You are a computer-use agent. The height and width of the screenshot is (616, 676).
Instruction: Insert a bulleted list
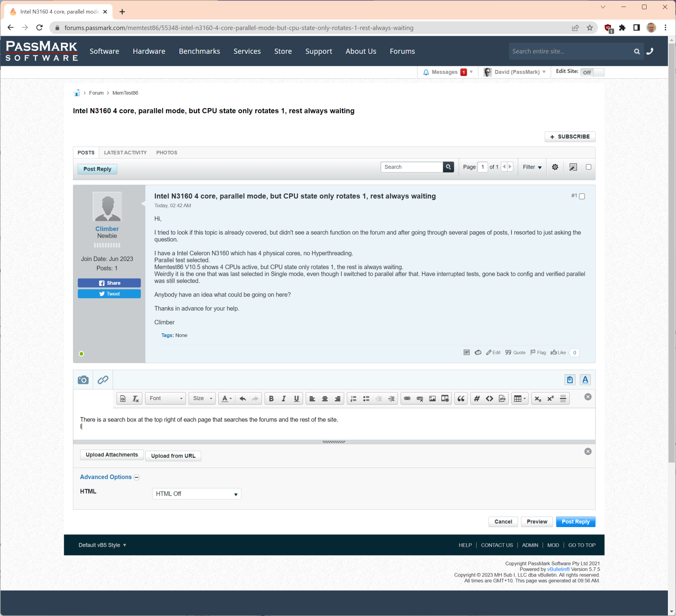366,399
